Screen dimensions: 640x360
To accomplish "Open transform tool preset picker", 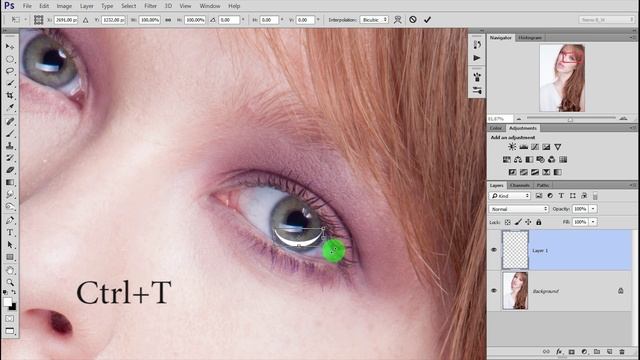I will click(x=19, y=20).
